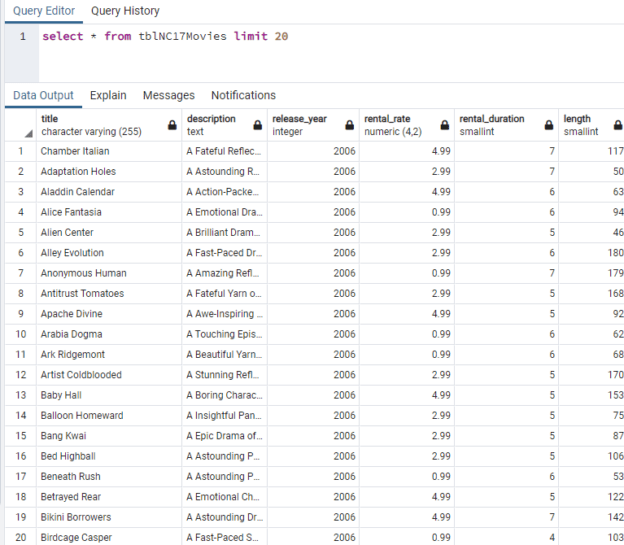The height and width of the screenshot is (545, 624).
Task: Click rental_duration 7 in Anonymous Human row
Action: (x=506, y=273)
